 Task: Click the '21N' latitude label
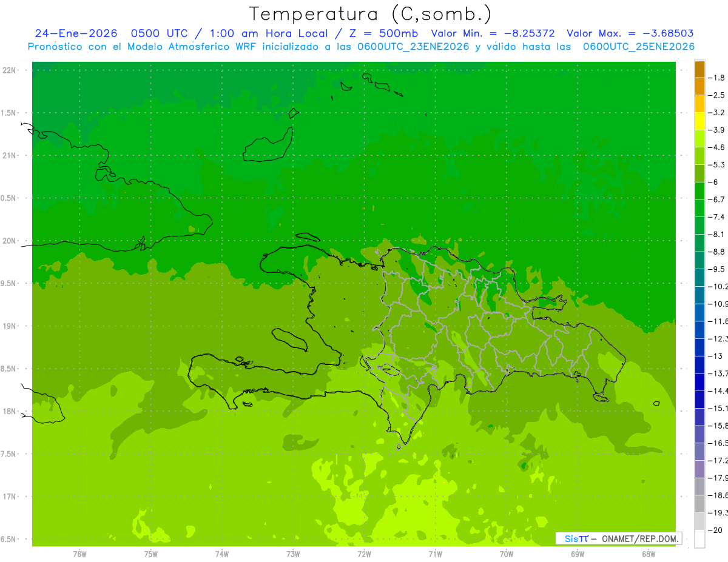[x=9, y=155]
